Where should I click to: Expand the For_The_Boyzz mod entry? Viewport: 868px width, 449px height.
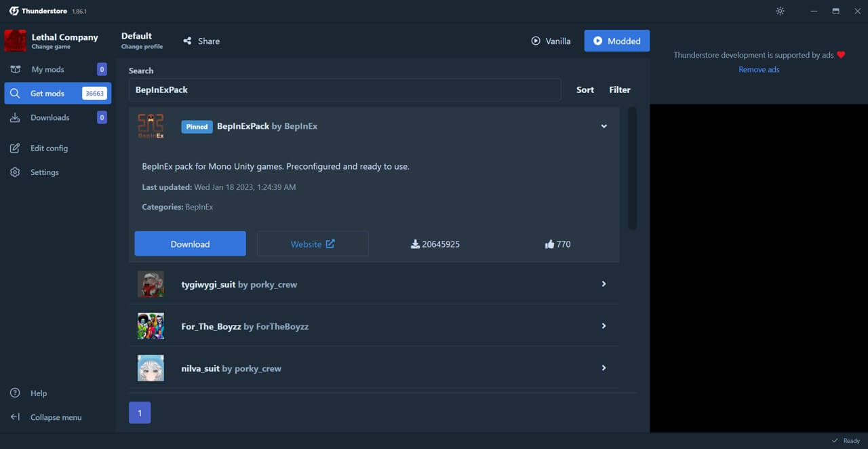pos(604,326)
